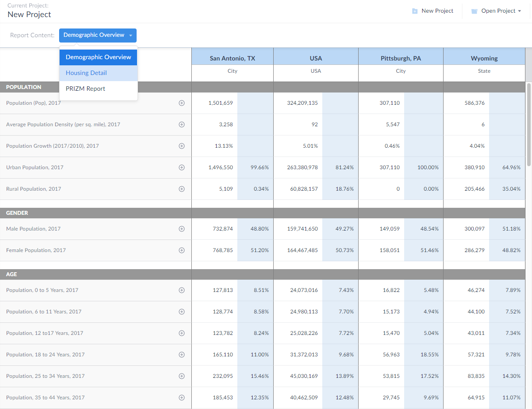Expand the Population (Pop), 2017 row plus icon
Viewport: 532px width, 409px height.
click(182, 103)
